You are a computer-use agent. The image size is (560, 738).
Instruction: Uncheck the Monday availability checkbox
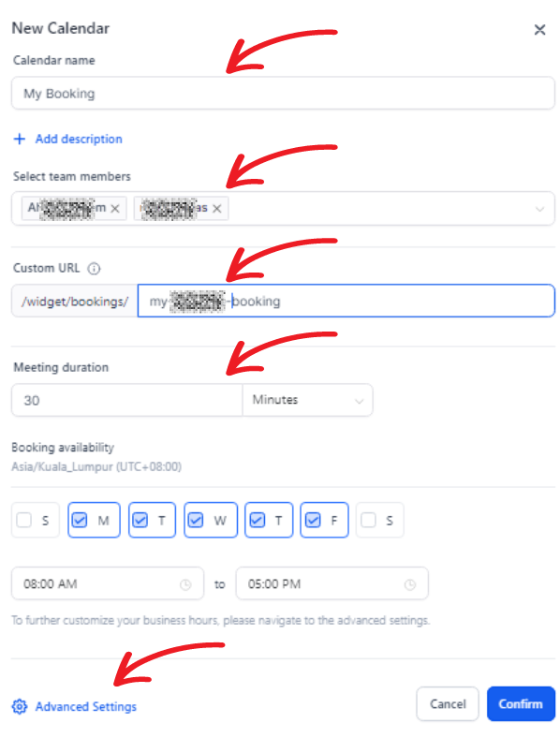[x=79, y=520]
